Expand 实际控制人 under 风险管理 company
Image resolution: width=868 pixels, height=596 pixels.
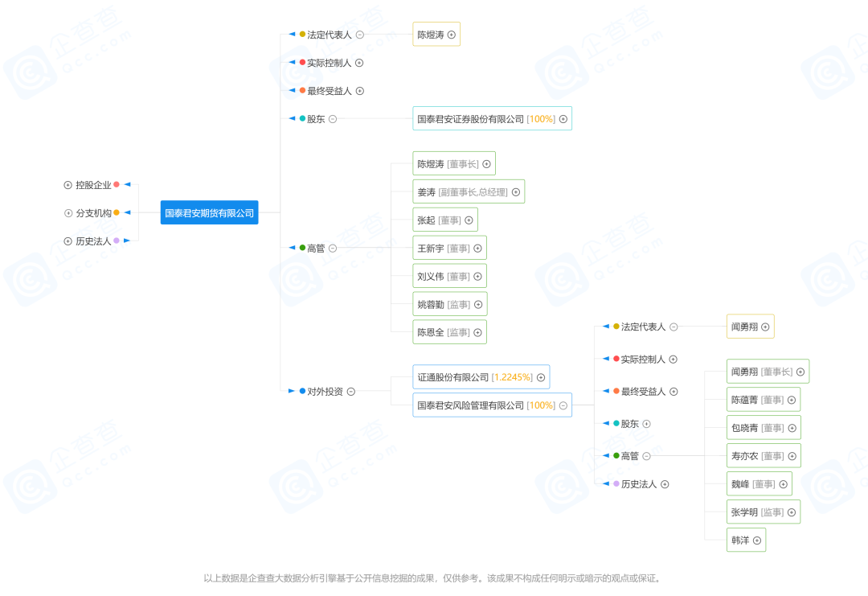pos(674,360)
